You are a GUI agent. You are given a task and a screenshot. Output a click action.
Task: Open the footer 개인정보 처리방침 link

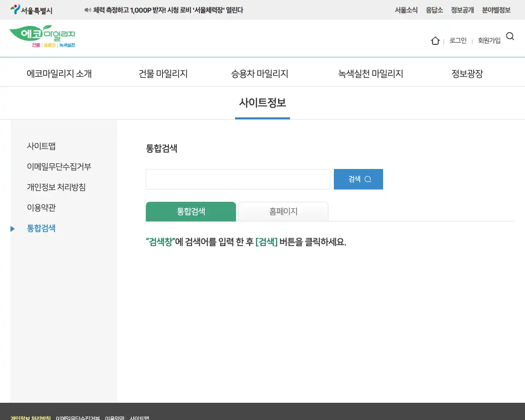click(30, 418)
